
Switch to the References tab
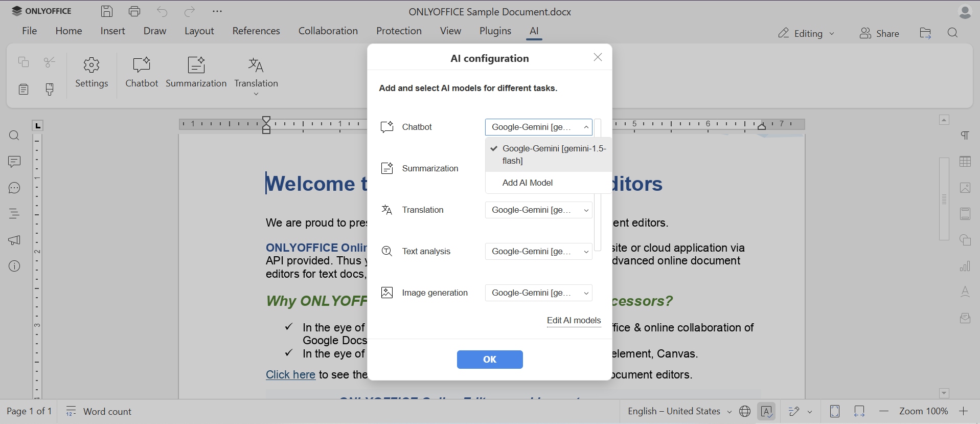tap(256, 31)
